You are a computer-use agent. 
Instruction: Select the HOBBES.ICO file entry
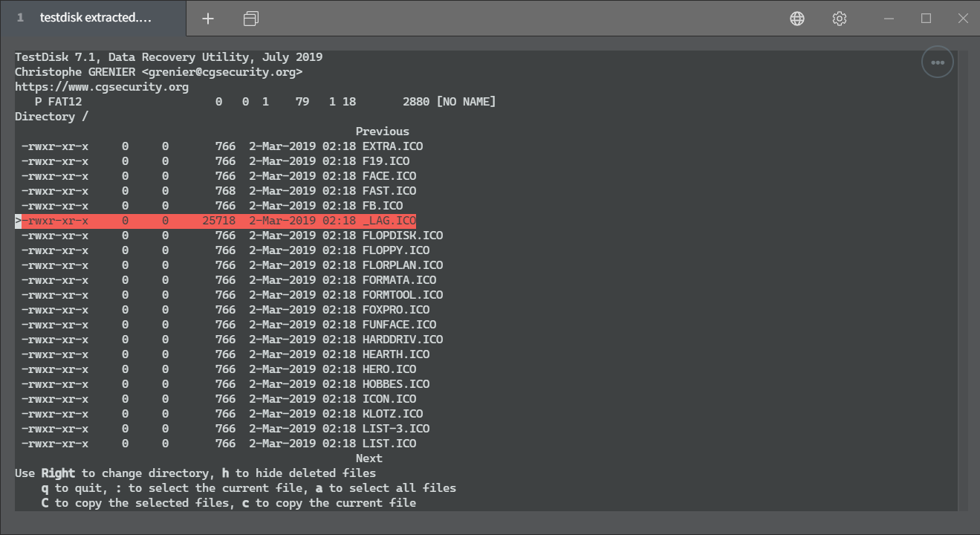395,384
